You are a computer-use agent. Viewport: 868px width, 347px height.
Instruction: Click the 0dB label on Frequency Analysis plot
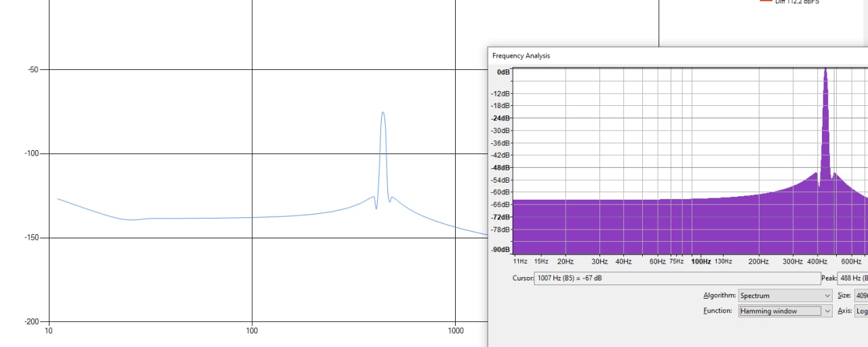tap(503, 72)
